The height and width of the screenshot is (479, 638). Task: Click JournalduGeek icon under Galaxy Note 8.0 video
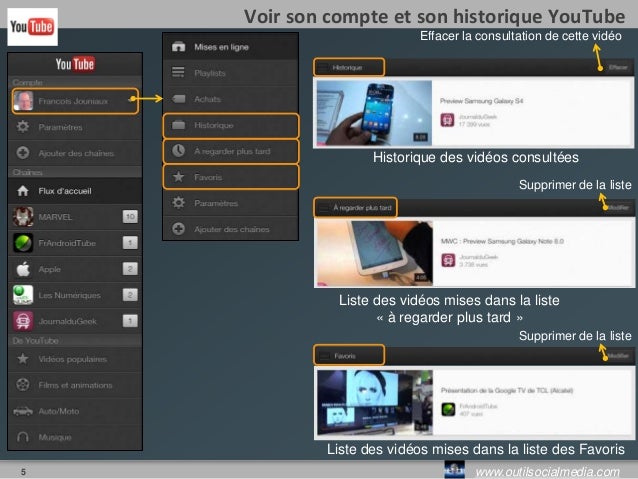448,260
